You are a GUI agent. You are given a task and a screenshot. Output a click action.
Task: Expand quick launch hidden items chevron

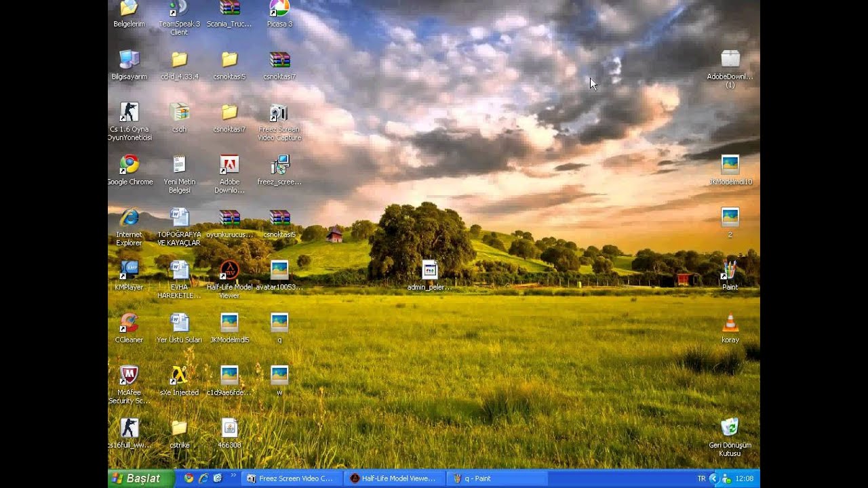[233, 476]
